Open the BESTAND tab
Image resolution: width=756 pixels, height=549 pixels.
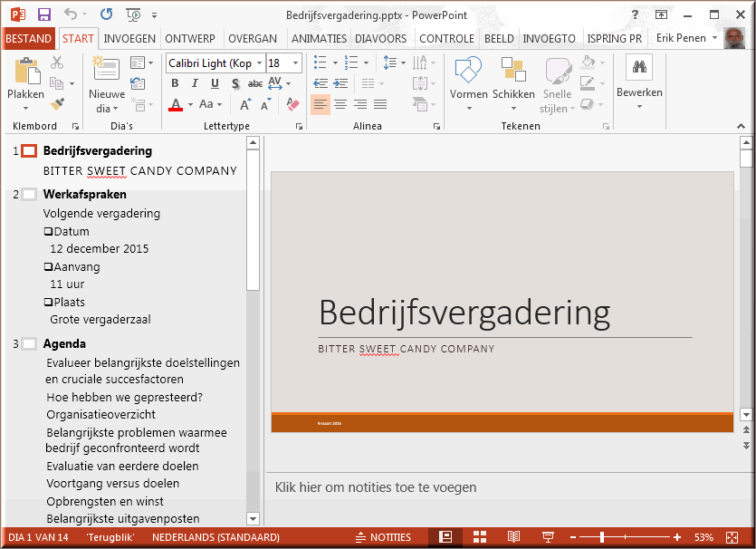28,39
